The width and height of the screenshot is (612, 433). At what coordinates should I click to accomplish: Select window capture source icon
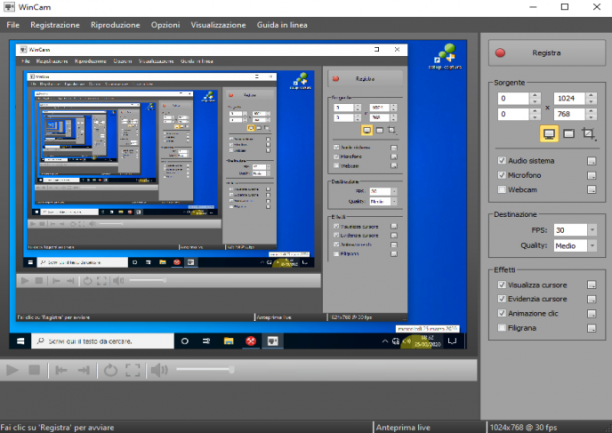569,134
